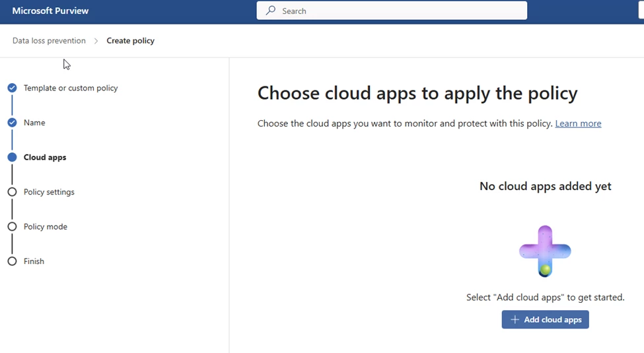The image size is (644, 353).
Task: Open the Policy mode step label
Action: pos(46,226)
